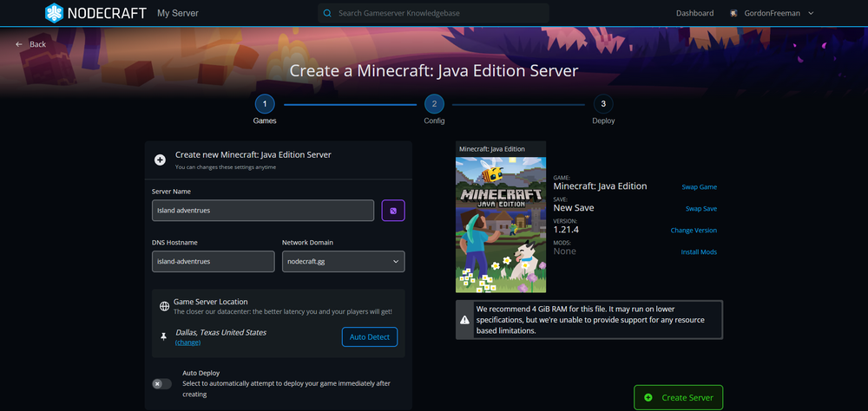This screenshot has height=411, width=868.
Task: Click the Swap Game link
Action: tap(699, 186)
